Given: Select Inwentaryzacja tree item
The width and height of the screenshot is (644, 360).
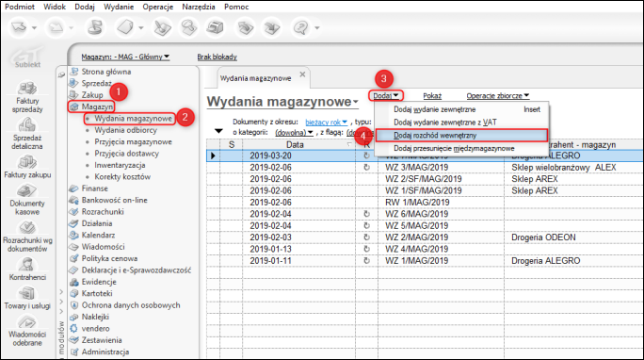Looking at the screenshot, I should pos(120,165).
